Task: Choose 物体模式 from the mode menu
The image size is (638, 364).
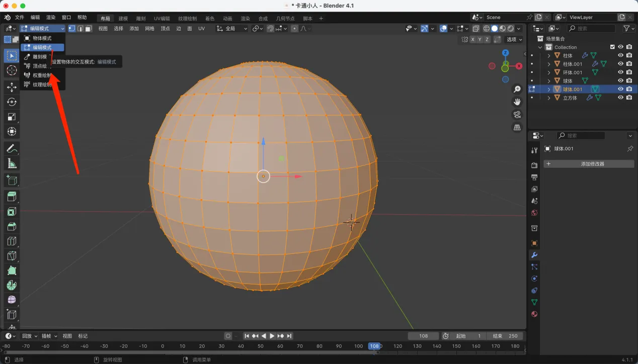Action: 42,38
